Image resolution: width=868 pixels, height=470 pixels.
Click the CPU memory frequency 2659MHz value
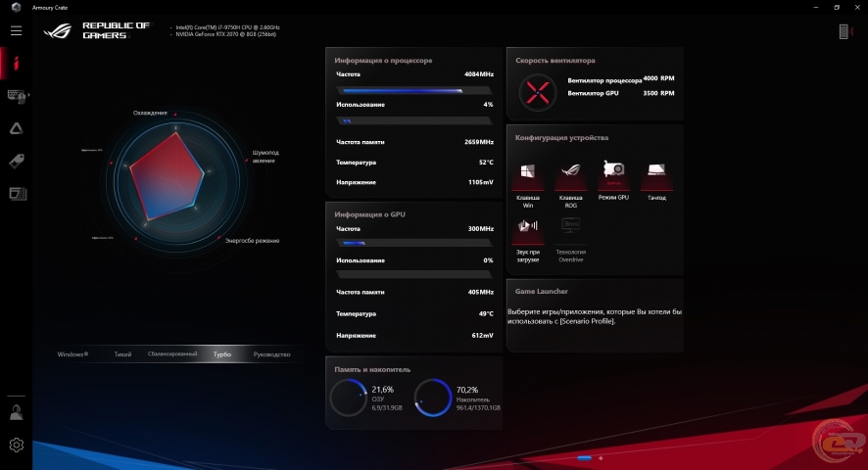(479, 142)
